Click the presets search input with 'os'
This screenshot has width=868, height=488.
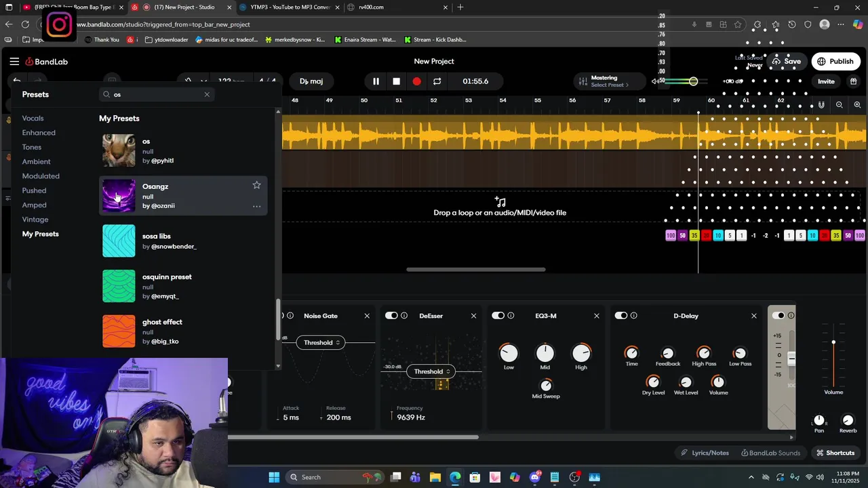pyautogui.click(x=156, y=94)
